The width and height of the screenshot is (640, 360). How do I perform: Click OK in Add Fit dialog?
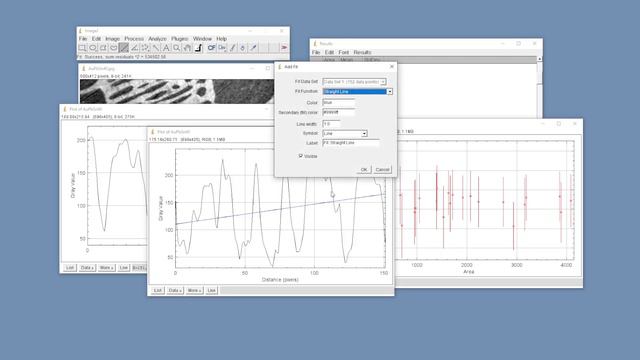[364, 169]
